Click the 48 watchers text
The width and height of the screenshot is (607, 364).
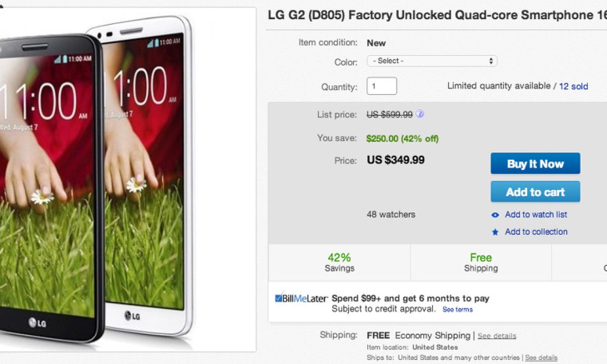[x=391, y=215]
